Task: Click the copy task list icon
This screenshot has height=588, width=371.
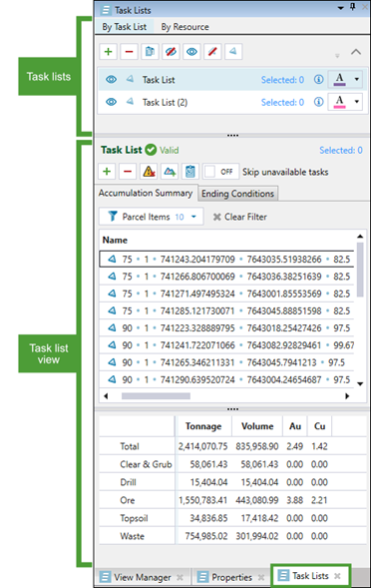Action: coord(150,52)
